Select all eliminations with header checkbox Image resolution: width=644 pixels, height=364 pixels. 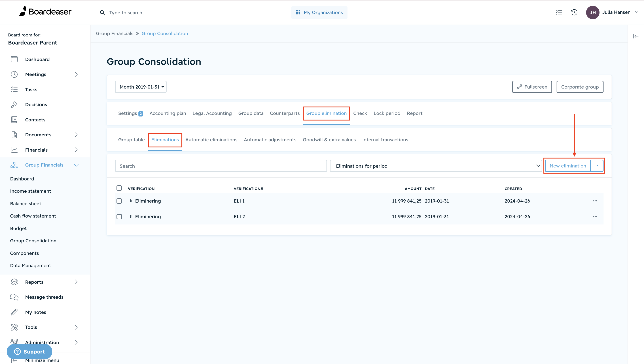[119, 188]
